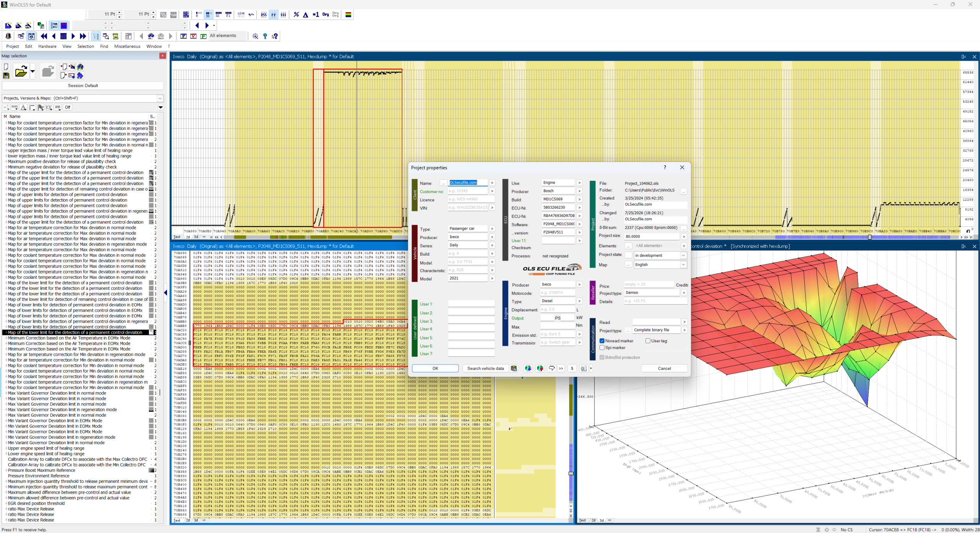
Task: Click OK in Project properties dialog
Action: pyautogui.click(x=435, y=368)
